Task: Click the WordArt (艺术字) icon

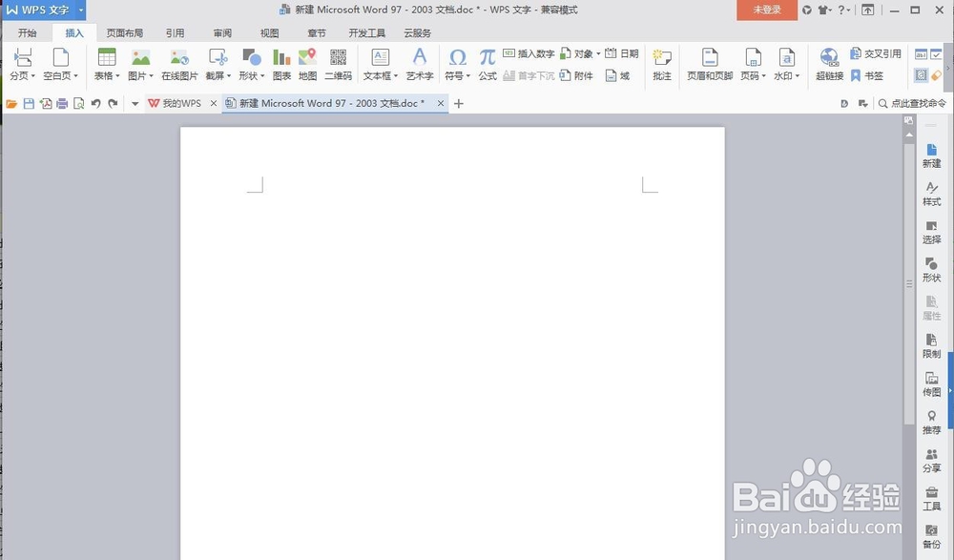Action: [419, 65]
